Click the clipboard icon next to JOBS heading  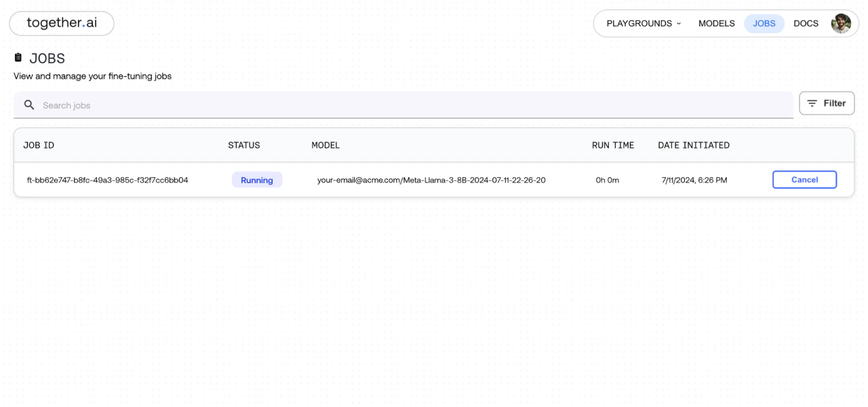[18, 58]
